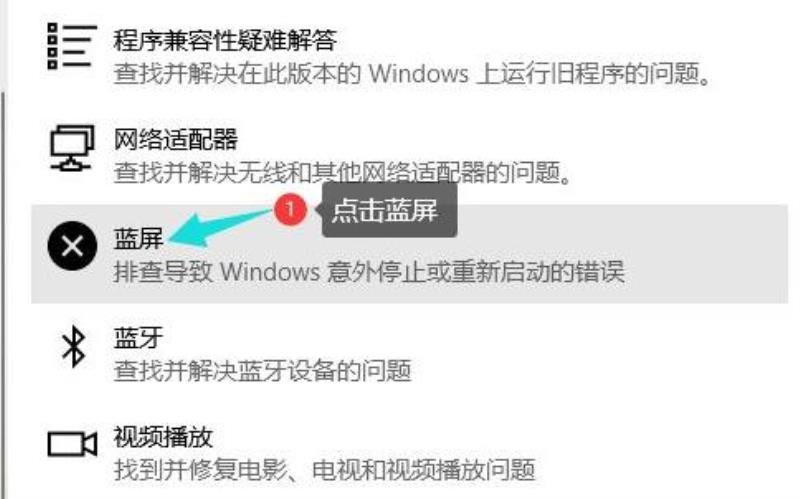Click description 找到并修复电影、电视和视频播放问题
The width and height of the screenshot is (800, 499).
tap(324, 469)
